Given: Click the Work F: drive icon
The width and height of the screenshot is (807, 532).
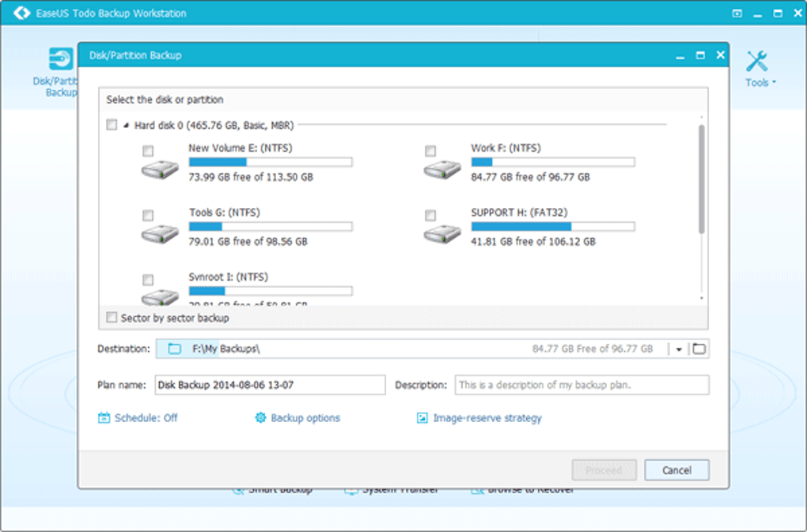Looking at the screenshot, I should (442, 169).
